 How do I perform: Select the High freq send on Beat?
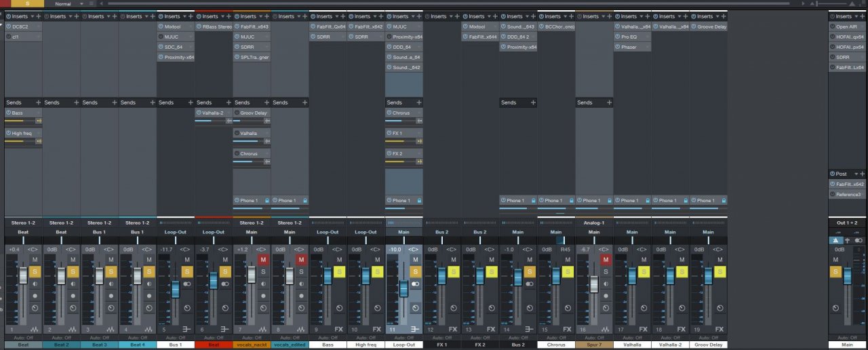tap(24, 134)
